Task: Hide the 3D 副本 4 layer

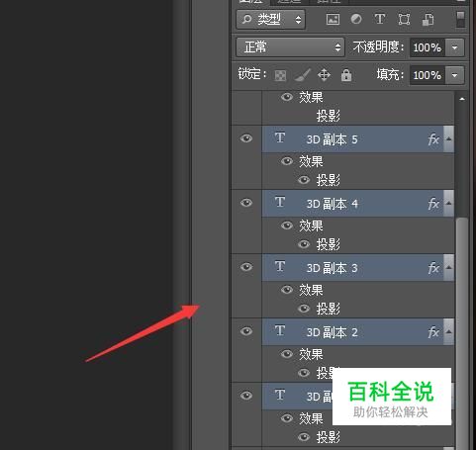Action: pos(246,203)
